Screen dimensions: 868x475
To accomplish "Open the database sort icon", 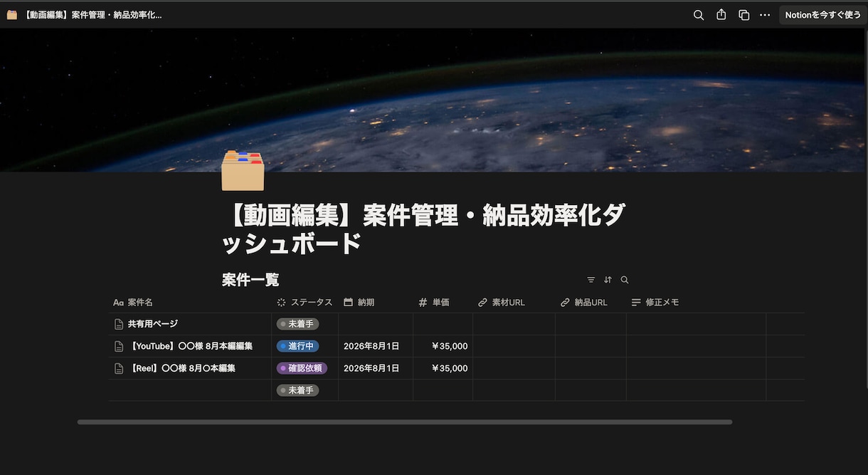I will (608, 280).
